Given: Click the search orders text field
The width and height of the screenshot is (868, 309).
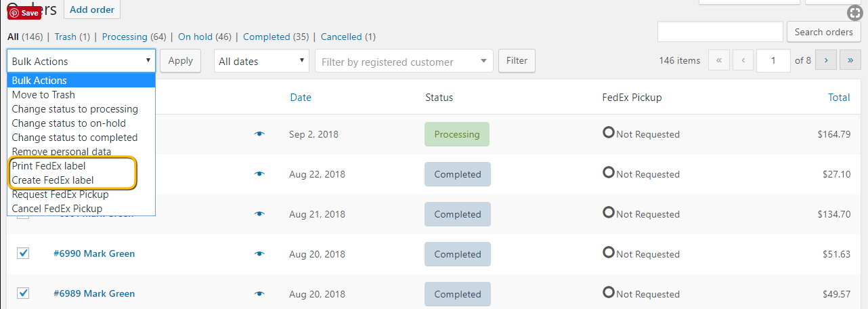Looking at the screenshot, I should [x=720, y=32].
